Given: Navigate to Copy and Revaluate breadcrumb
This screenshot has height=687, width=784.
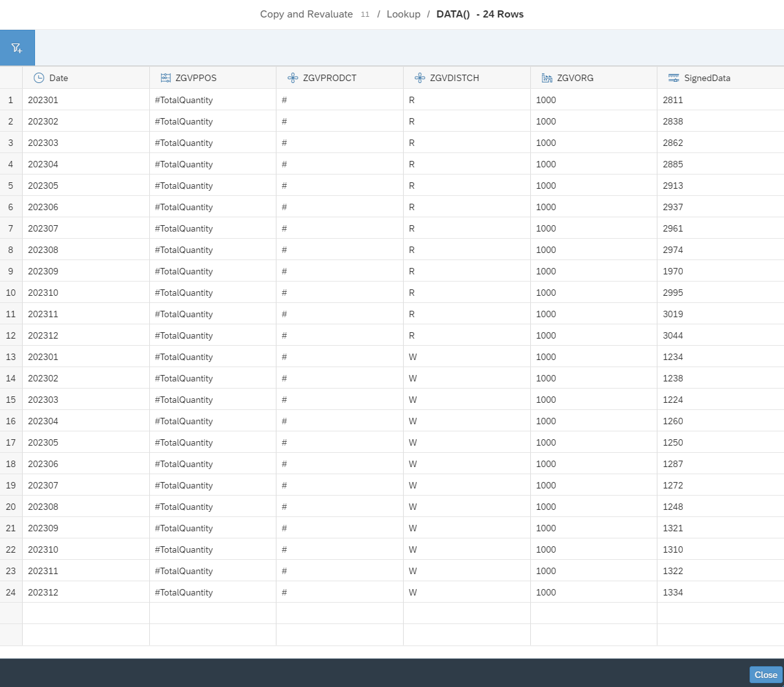Looking at the screenshot, I should [x=306, y=14].
